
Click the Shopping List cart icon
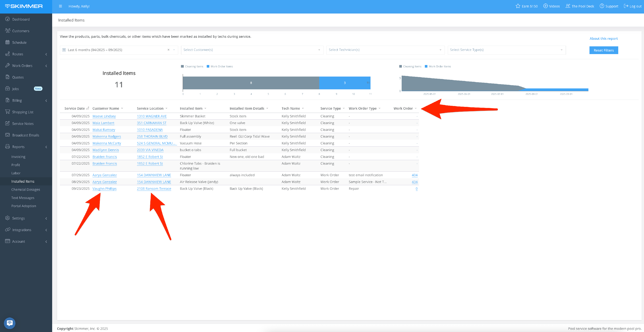pyautogui.click(x=8, y=112)
